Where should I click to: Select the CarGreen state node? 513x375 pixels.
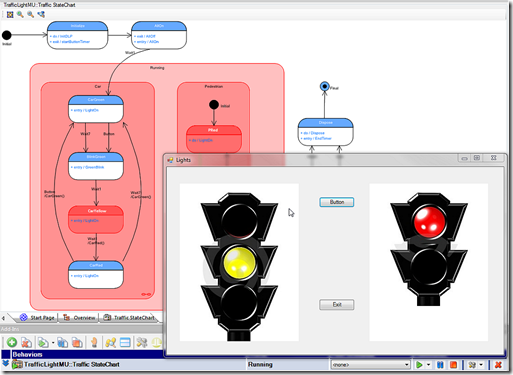tap(96, 109)
